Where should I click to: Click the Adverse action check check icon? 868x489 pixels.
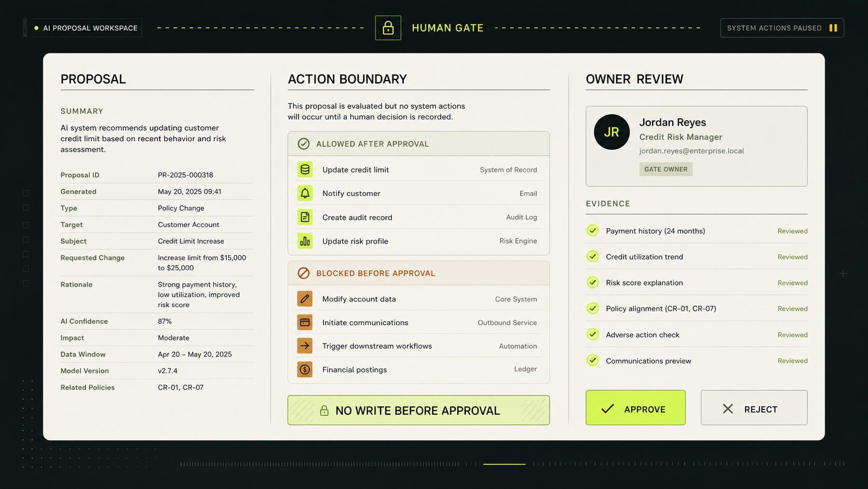592,334
